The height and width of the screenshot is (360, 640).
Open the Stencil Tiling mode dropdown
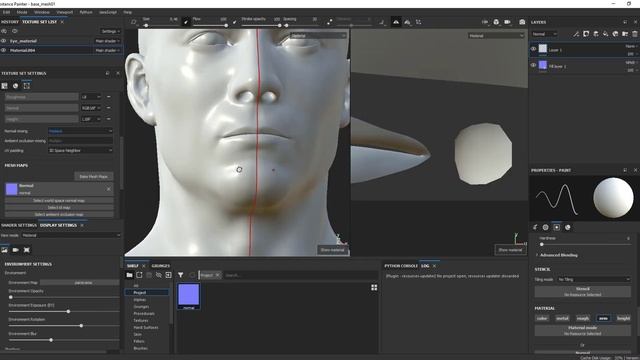(x=593, y=280)
